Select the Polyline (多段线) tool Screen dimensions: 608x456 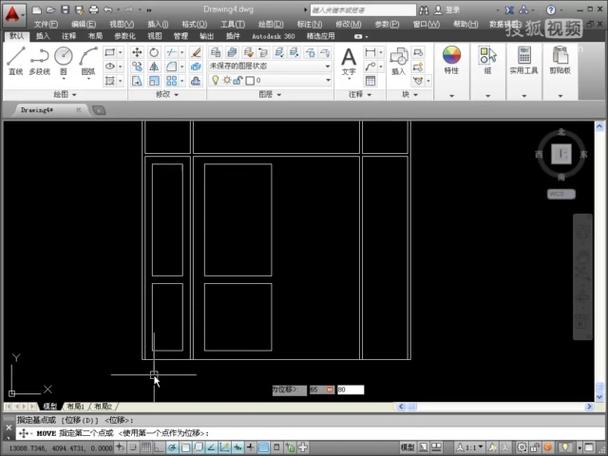40,61
